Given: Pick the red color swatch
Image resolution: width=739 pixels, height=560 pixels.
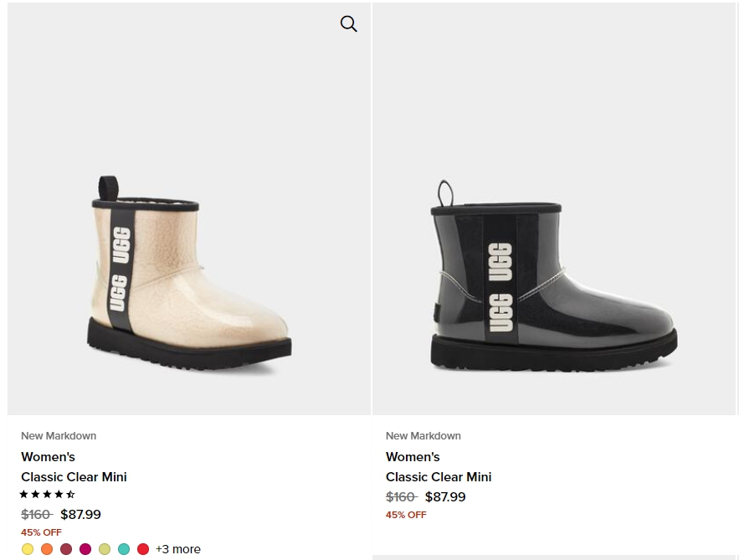Looking at the screenshot, I should (x=143, y=549).
